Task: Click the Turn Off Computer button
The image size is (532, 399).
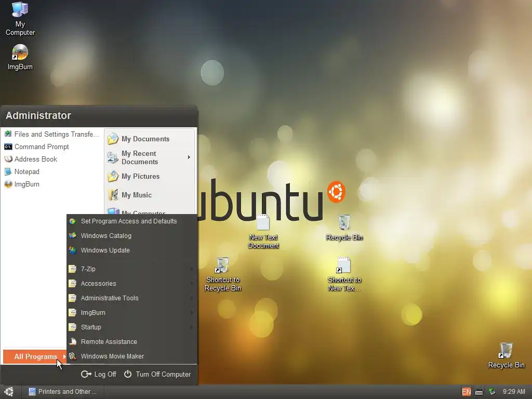Action: click(157, 374)
